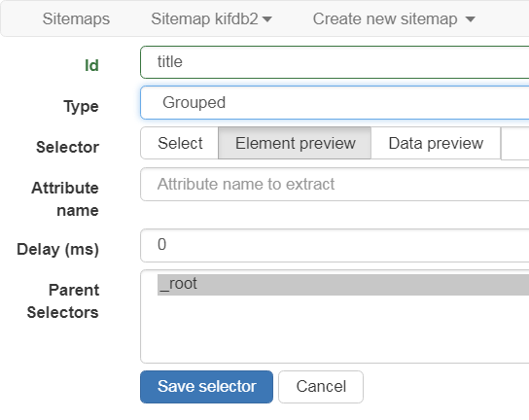Open the Sitemap kifdb2 menu

point(211,18)
